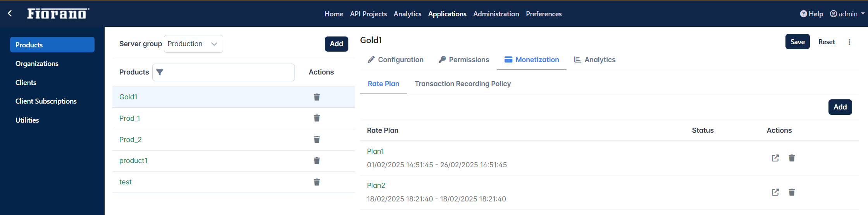
Task: Open Plan1 rate plan in external view
Action: [x=775, y=158]
